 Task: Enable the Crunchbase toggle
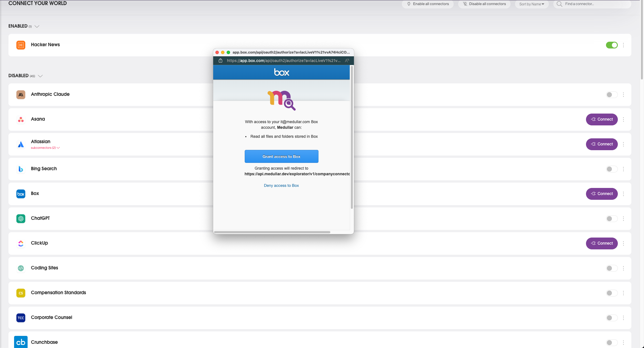coord(612,343)
